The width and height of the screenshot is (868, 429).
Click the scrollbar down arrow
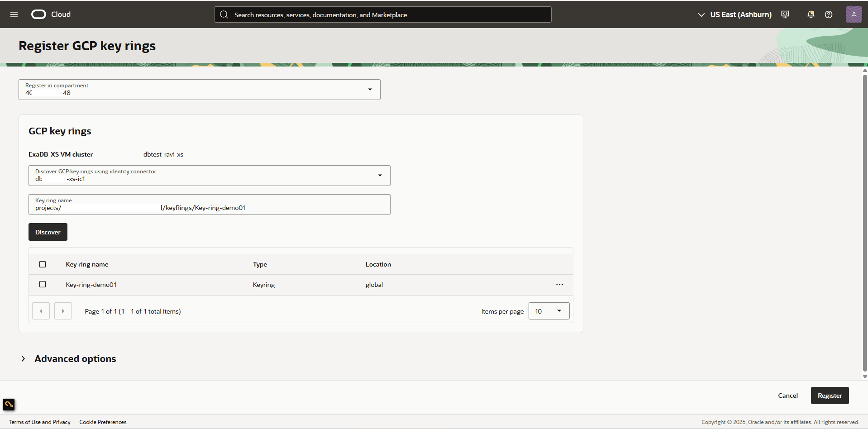[865, 377]
